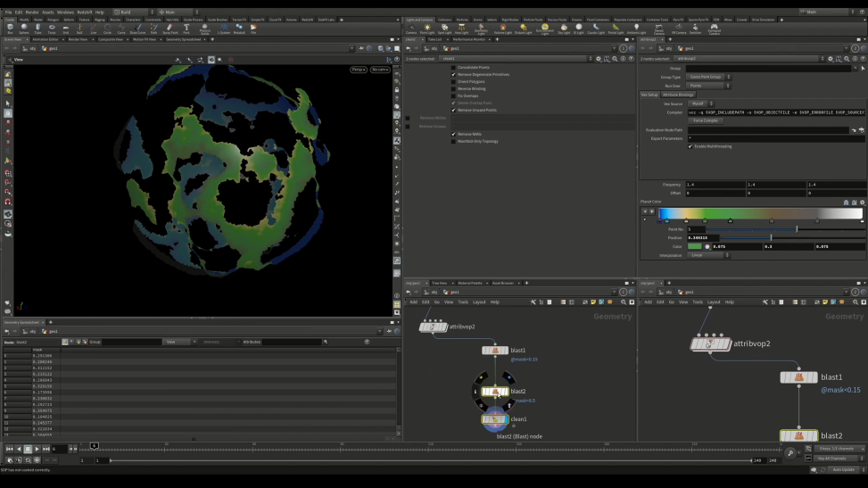
Task: Uncheck Remove Degenerate Primitives
Action: pyautogui.click(x=453, y=75)
